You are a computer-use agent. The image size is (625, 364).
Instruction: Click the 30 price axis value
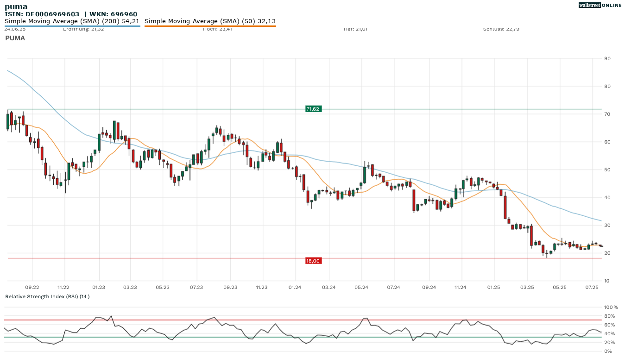click(x=607, y=225)
